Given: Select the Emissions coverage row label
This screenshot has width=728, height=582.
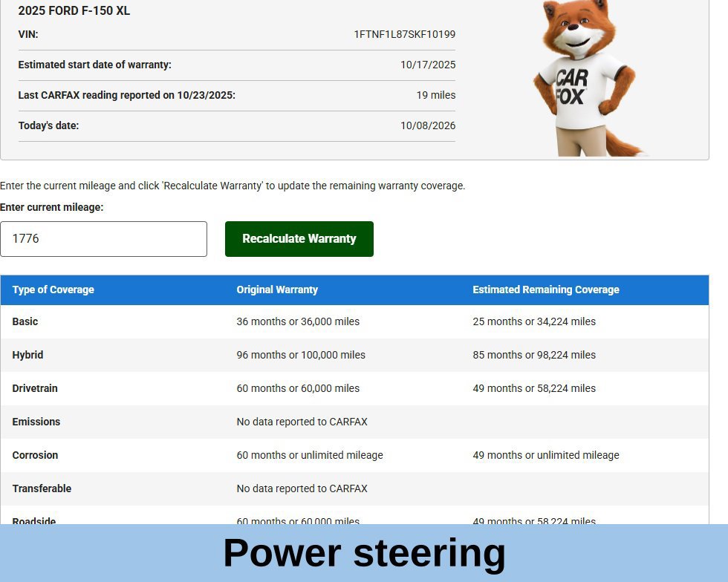Looking at the screenshot, I should pos(36,422).
